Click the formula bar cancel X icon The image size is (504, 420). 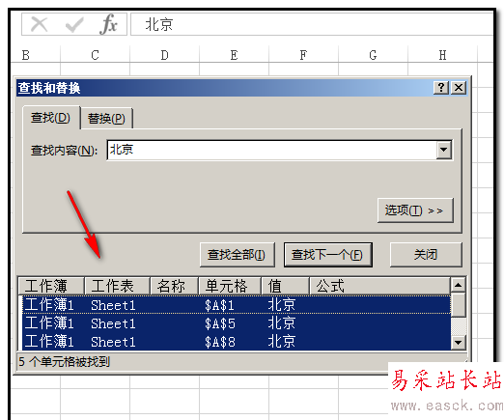point(39,24)
